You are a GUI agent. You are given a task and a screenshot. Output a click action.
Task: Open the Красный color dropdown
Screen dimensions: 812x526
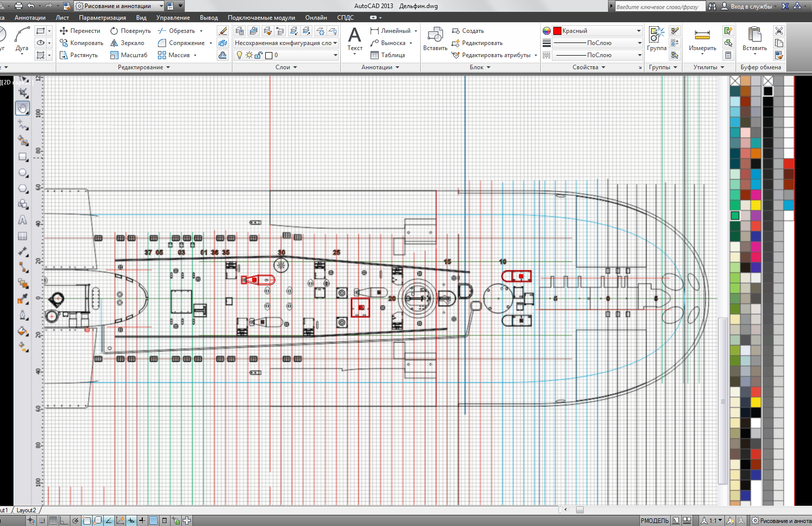[x=638, y=31]
